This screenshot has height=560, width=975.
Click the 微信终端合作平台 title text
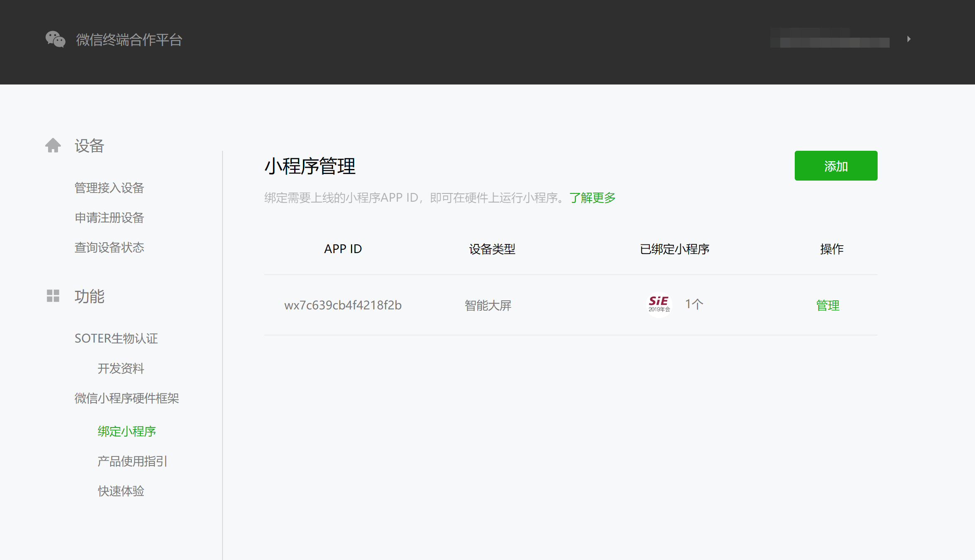129,40
